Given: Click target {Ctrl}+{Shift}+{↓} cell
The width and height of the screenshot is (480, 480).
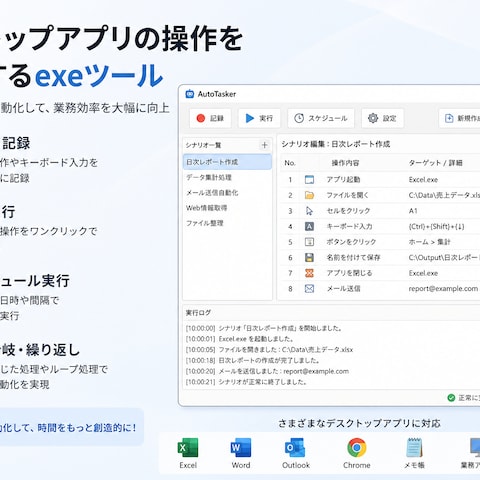Looking at the screenshot, I should coord(436,226).
